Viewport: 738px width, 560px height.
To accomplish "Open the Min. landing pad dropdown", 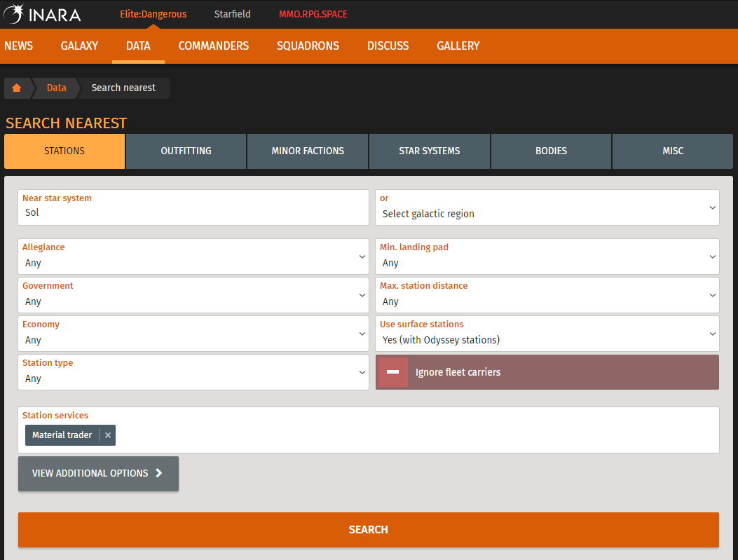I will 547,257.
